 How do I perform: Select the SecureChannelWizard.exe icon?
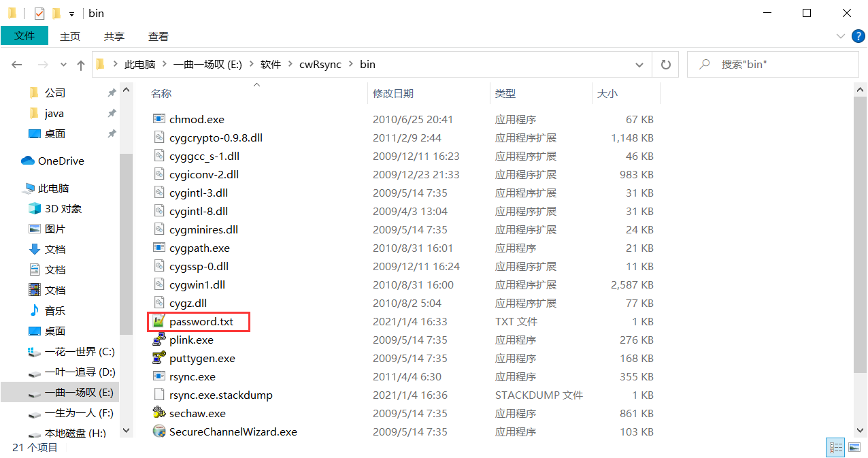click(x=158, y=431)
